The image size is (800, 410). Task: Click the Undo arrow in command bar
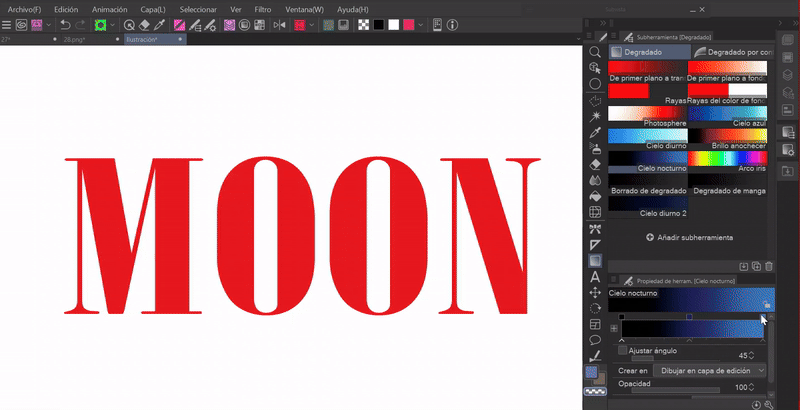pos(65,24)
